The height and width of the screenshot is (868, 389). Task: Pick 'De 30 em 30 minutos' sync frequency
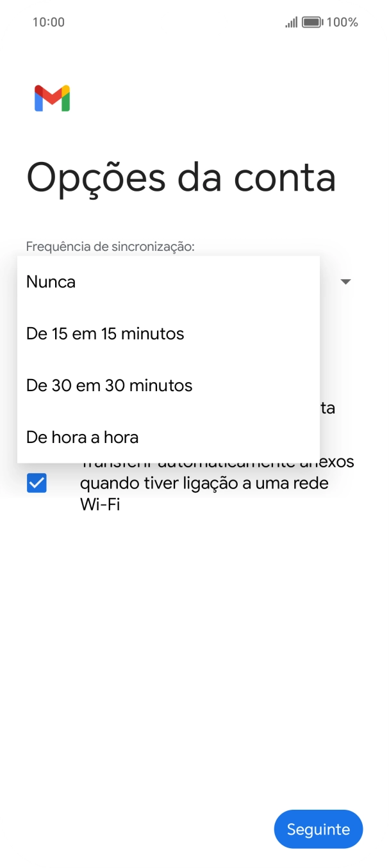tap(108, 385)
